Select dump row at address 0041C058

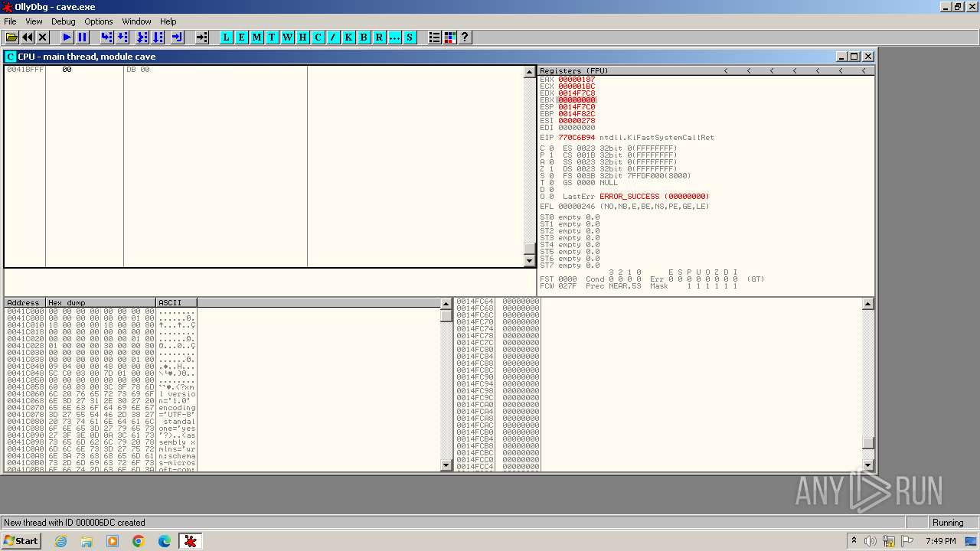(x=100, y=387)
